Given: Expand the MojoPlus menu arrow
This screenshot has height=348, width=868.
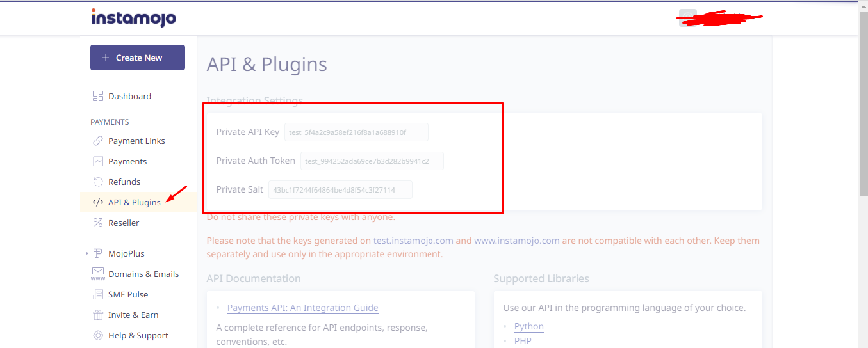Looking at the screenshot, I should [x=86, y=253].
